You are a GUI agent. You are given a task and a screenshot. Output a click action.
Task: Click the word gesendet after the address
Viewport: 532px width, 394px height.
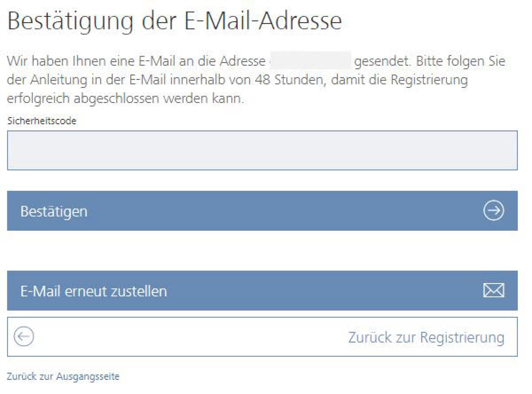(x=382, y=61)
